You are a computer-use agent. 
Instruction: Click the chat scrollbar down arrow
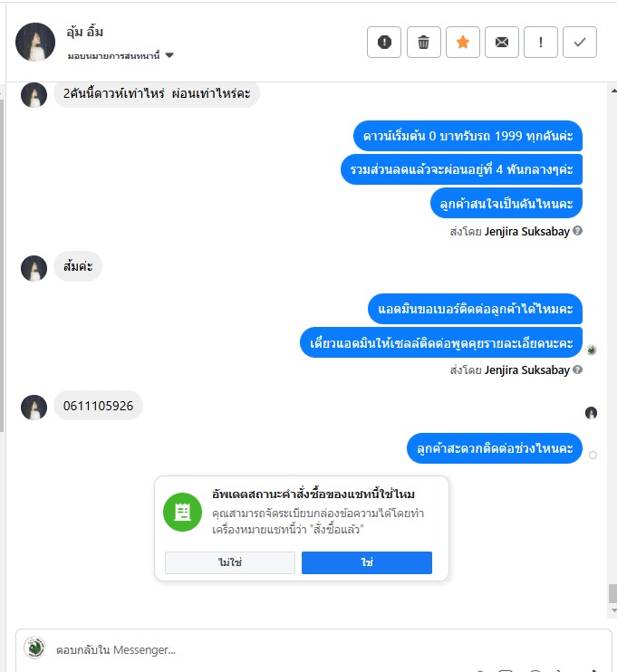pyautogui.click(x=613, y=610)
